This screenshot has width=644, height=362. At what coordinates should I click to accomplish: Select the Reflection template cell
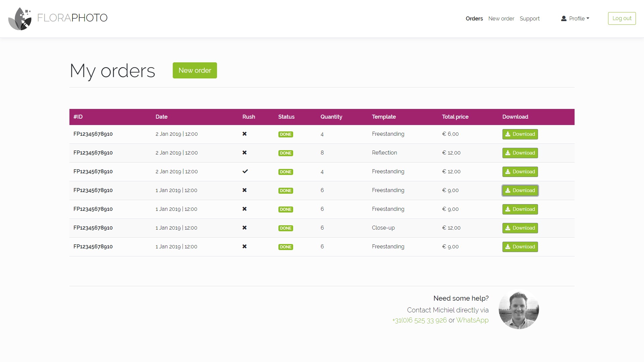384,153
